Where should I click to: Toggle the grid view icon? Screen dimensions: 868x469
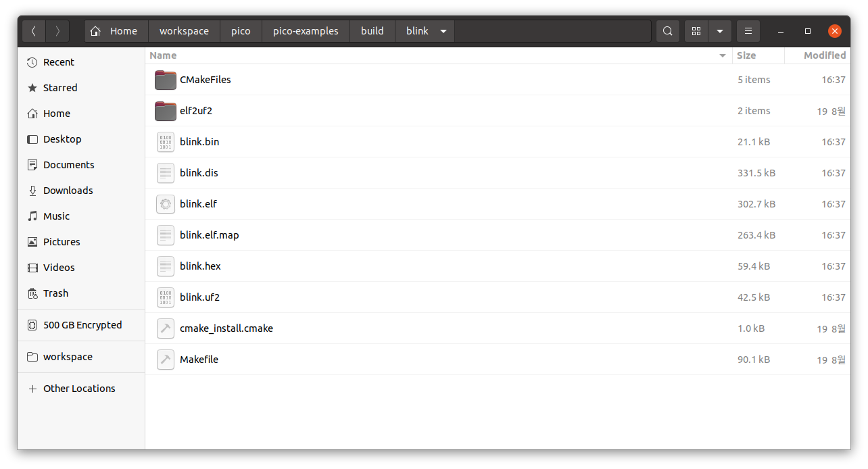tap(696, 31)
